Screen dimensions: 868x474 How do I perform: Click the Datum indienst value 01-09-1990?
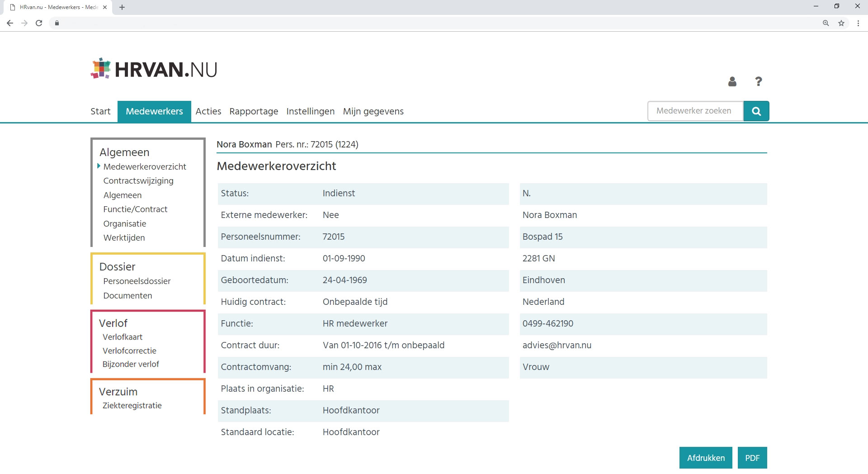[x=344, y=259]
